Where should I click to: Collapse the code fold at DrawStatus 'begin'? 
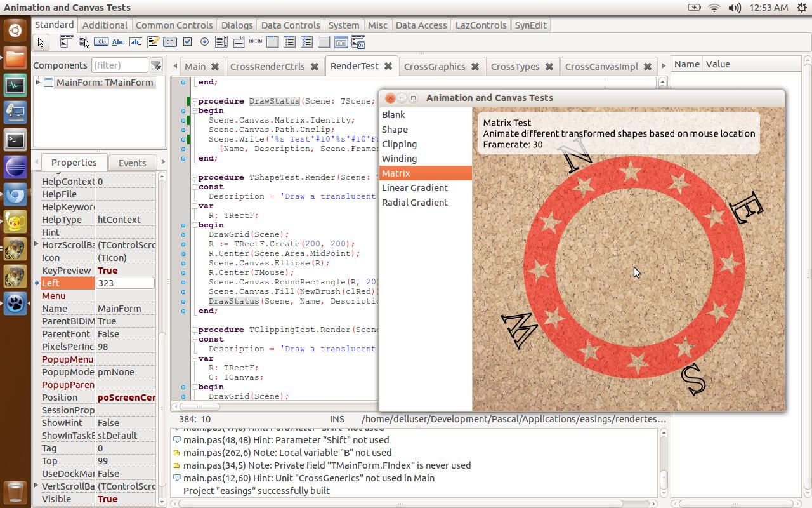click(194, 110)
